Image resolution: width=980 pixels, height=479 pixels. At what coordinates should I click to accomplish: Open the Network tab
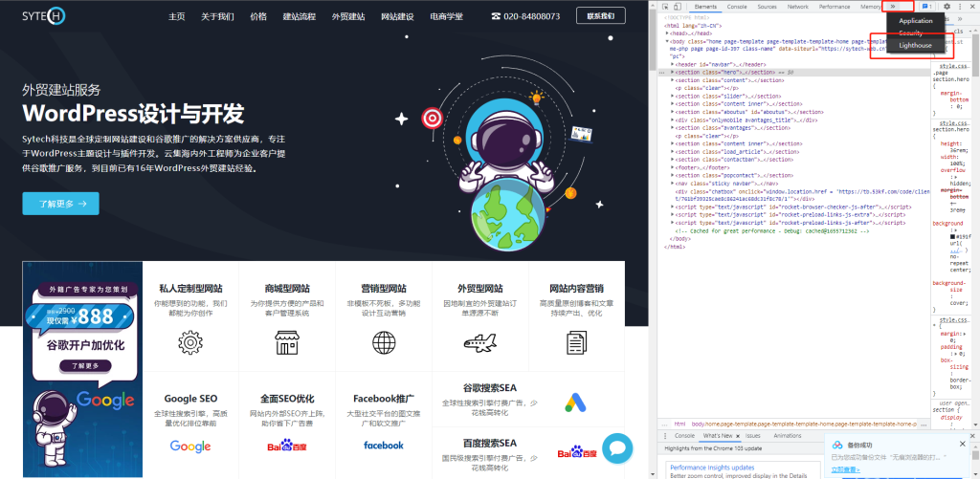click(x=797, y=7)
